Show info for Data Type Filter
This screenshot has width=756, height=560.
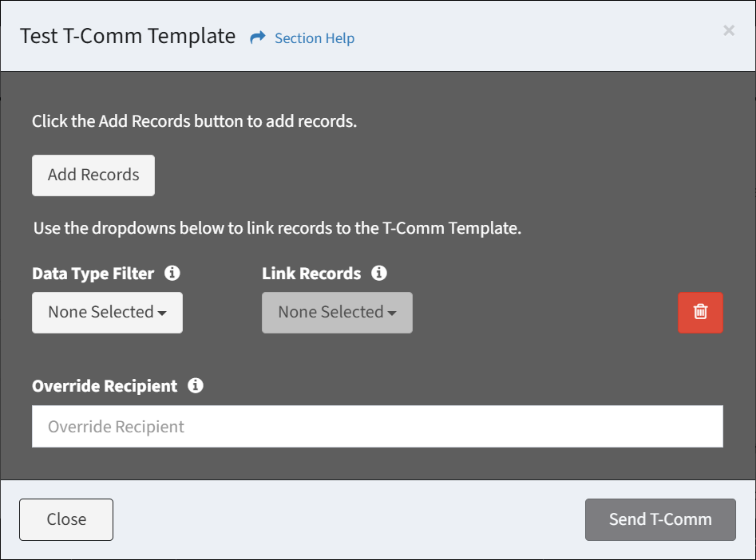coord(172,274)
